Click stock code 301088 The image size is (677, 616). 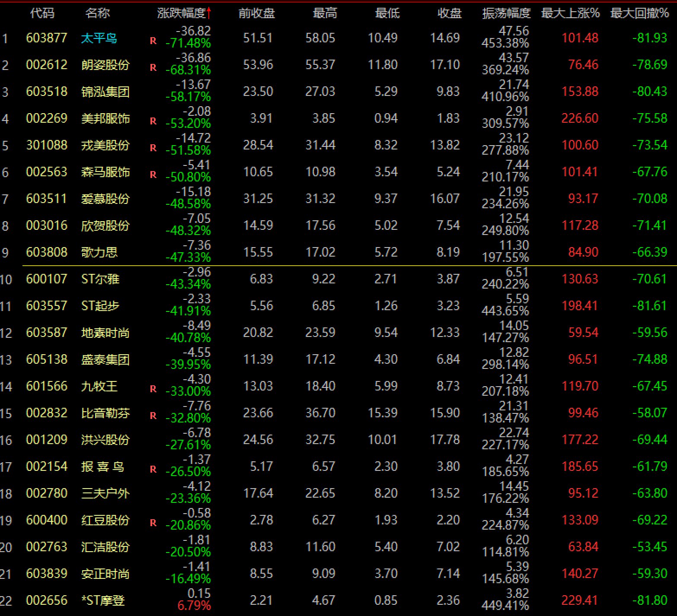tap(47, 145)
